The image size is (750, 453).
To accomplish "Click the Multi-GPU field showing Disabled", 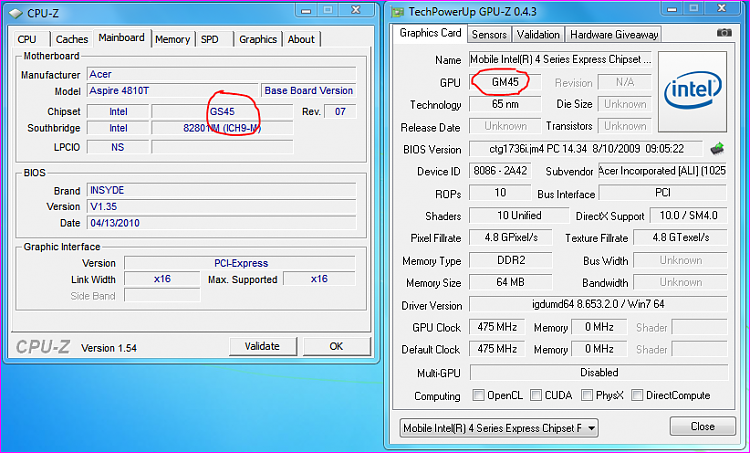I will click(x=599, y=372).
